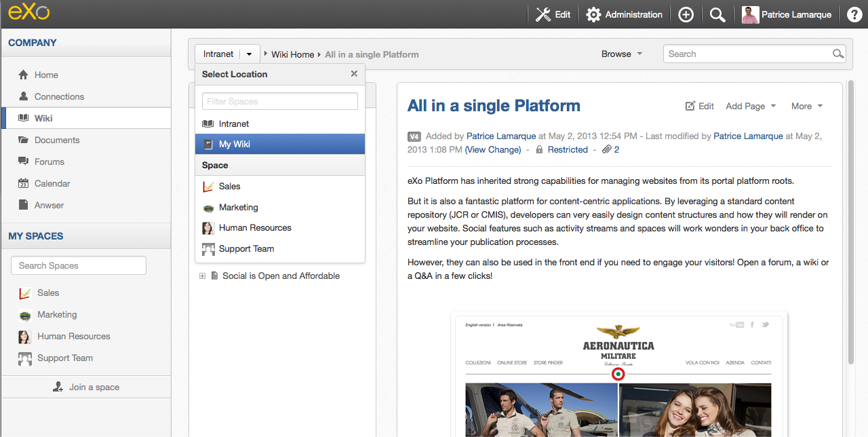Open the Browse dropdown
This screenshot has width=868, height=437.
click(x=621, y=54)
